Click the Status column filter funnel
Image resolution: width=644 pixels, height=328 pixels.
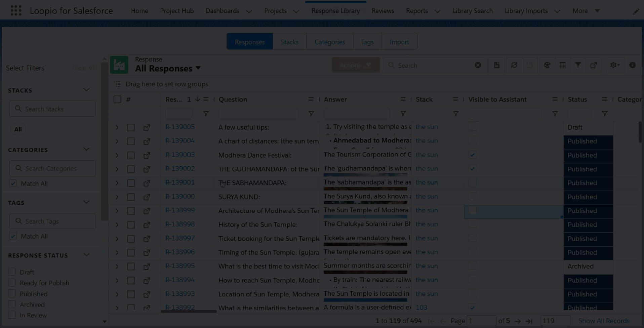tap(605, 114)
